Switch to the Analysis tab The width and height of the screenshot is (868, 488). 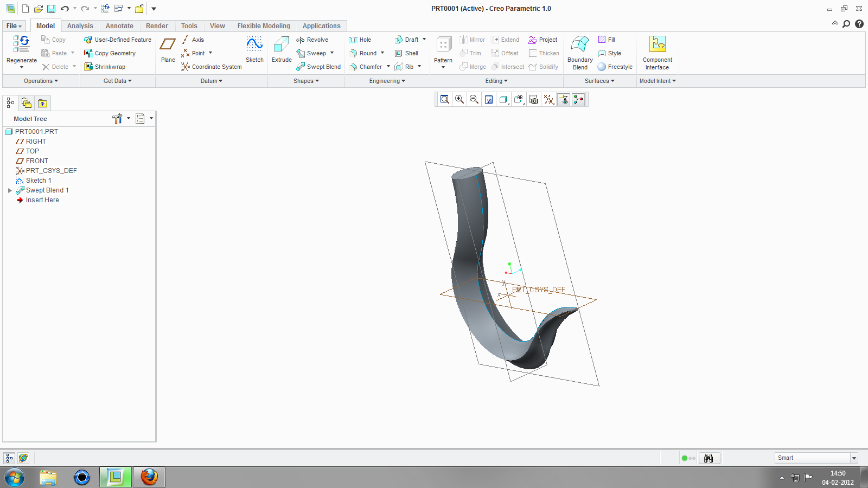tap(80, 26)
